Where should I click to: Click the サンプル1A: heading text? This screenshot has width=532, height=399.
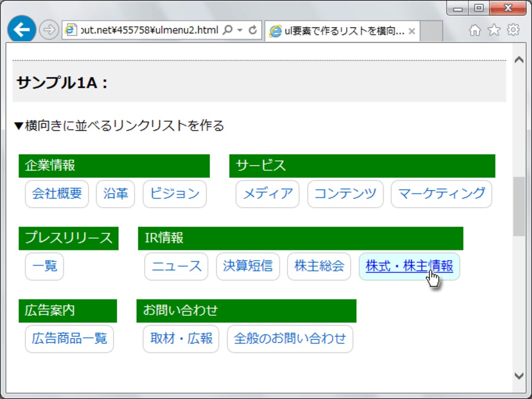[62, 82]
